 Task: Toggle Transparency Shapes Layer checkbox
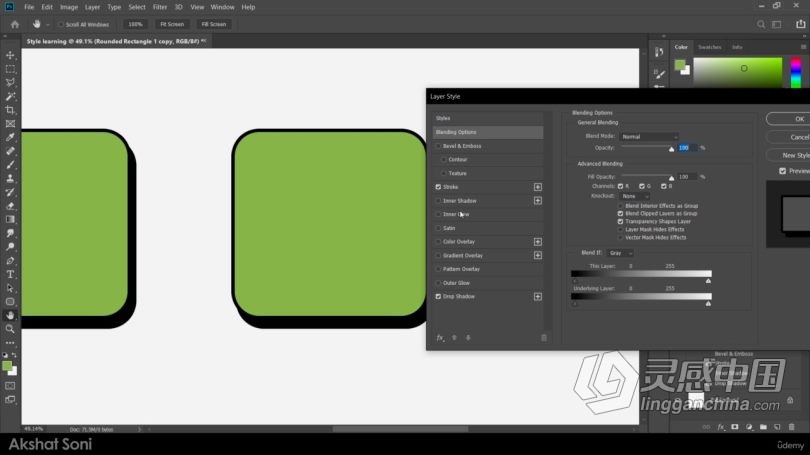click(x=620, y=222)
